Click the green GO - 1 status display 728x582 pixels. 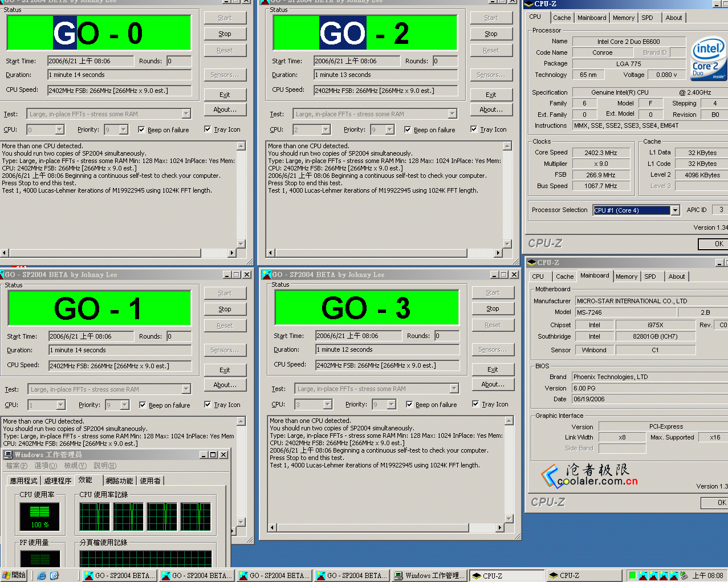coord(100,308)
